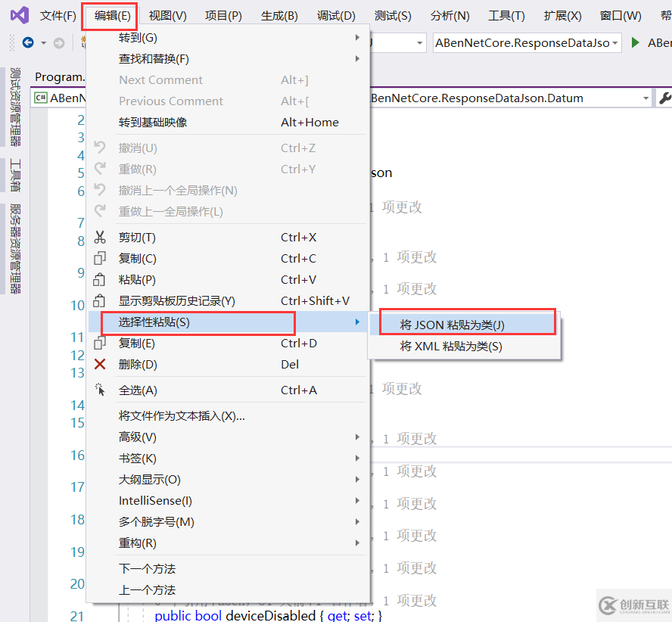Image resolution: width=672 pixels, height=622 pixels.
Task: Open the 工具箱 side panel tab
Action: pos(15,176)
